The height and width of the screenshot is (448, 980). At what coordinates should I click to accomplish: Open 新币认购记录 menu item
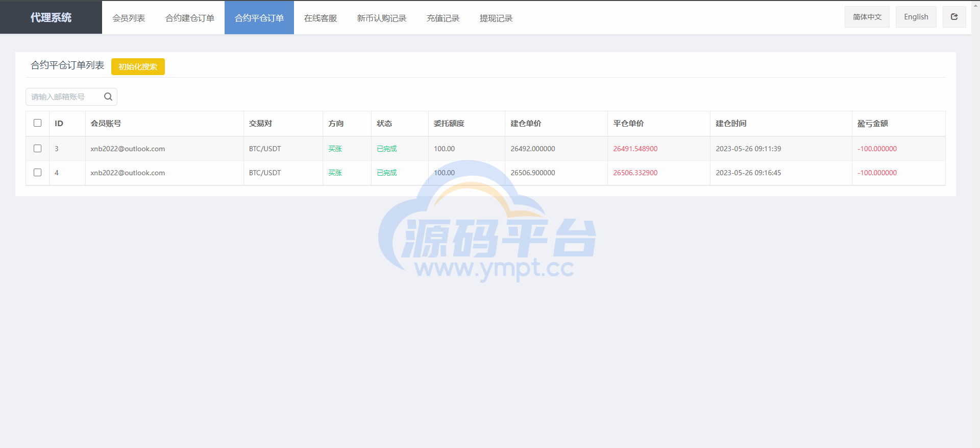pos(382,18)
